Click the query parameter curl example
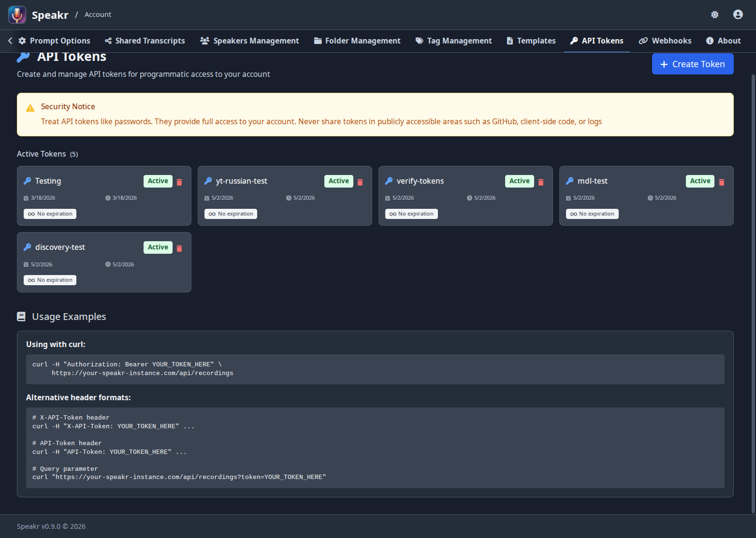The image size is (756, 538). tap(179, 477)
